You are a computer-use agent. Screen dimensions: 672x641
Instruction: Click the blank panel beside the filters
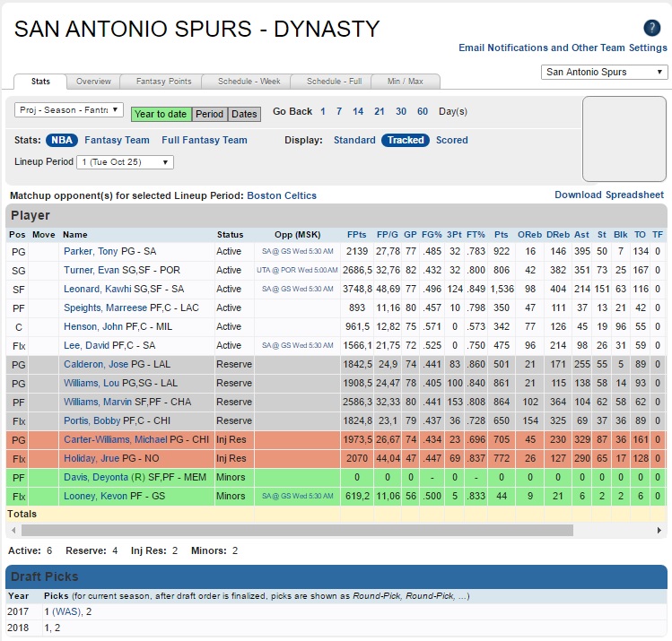coord(624,139)
